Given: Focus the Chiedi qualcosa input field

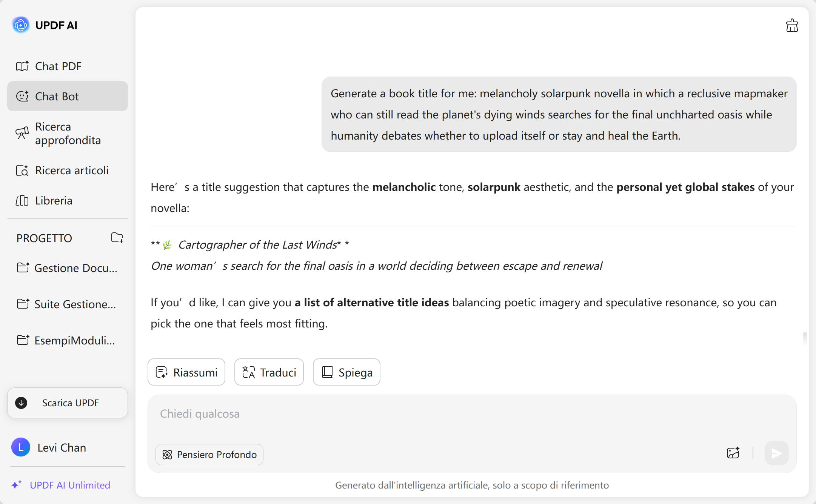Looking at the screenshot, I should coord(472,414).
